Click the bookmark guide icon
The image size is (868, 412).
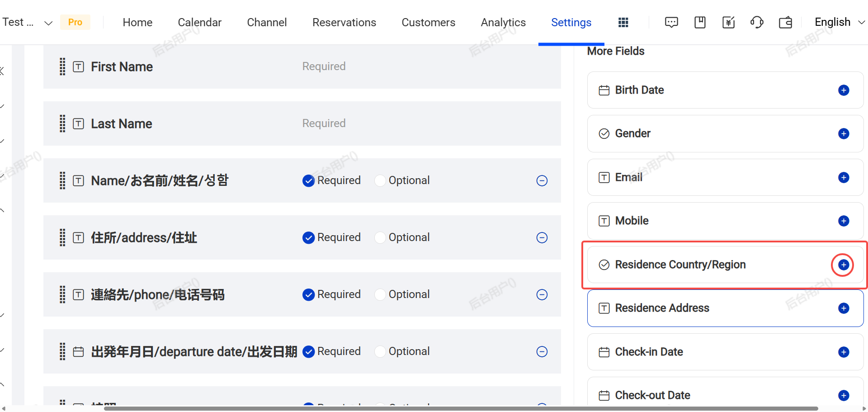pos(700,22)
